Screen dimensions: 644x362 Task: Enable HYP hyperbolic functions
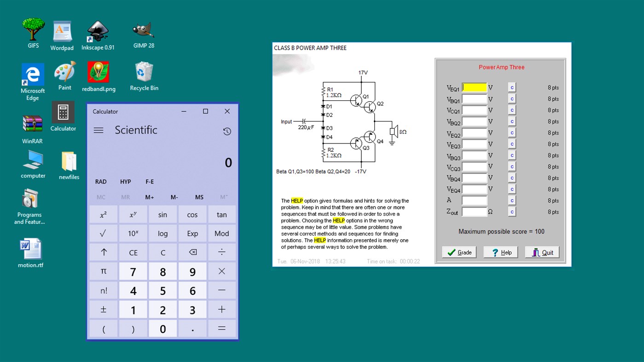click(125, 181)
